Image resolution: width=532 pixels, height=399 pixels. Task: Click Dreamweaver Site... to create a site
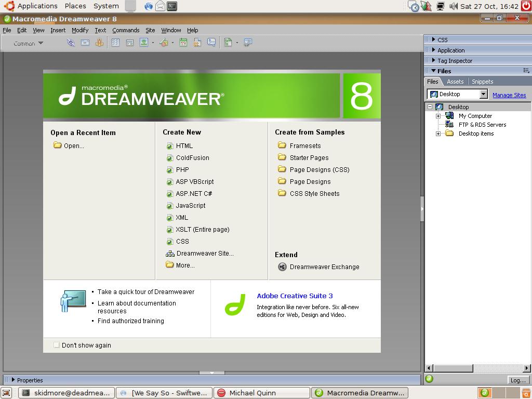click(199, 254)
